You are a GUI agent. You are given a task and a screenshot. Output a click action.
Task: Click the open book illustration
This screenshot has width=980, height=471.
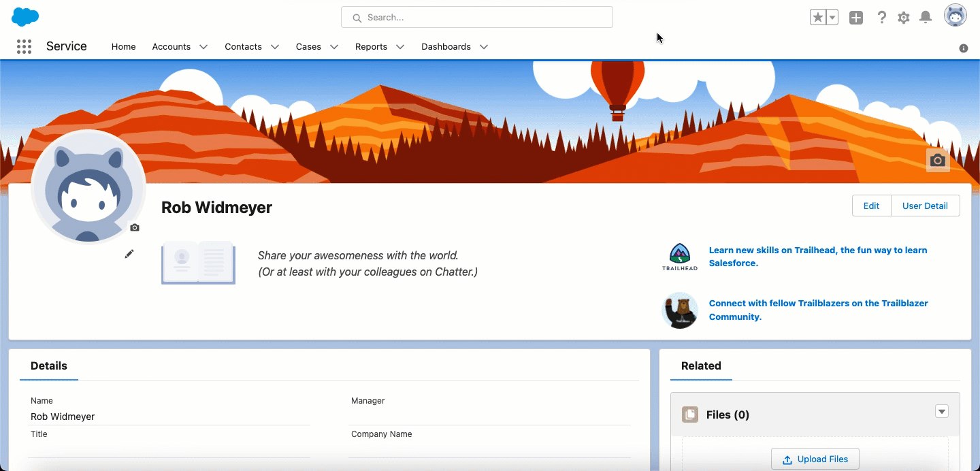click(198, 263)
